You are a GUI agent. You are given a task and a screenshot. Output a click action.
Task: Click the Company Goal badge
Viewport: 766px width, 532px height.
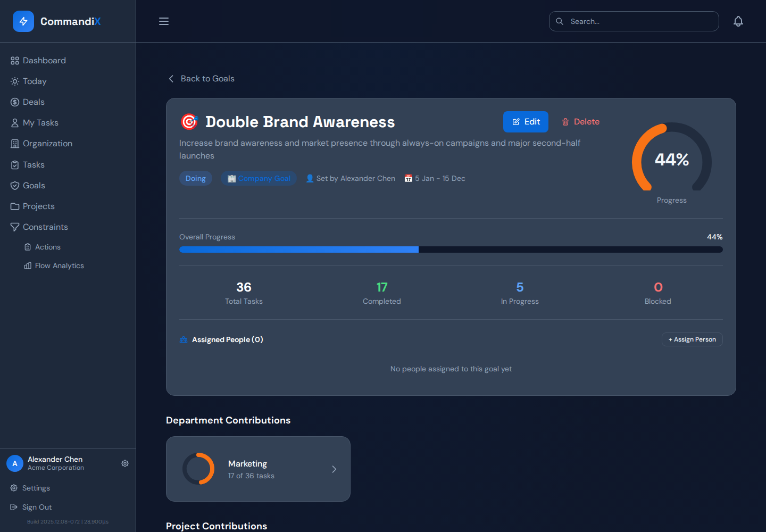tap(259, 178)
